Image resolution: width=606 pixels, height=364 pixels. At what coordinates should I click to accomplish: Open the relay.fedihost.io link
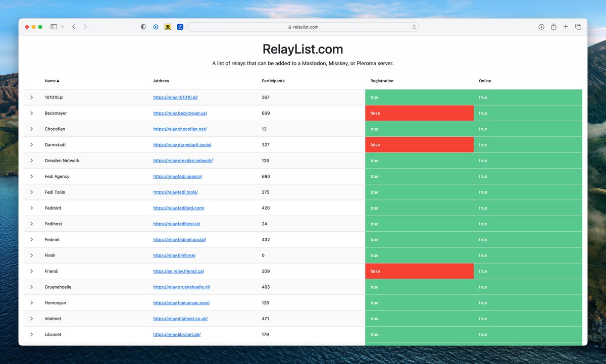click(x=177, y=224)
